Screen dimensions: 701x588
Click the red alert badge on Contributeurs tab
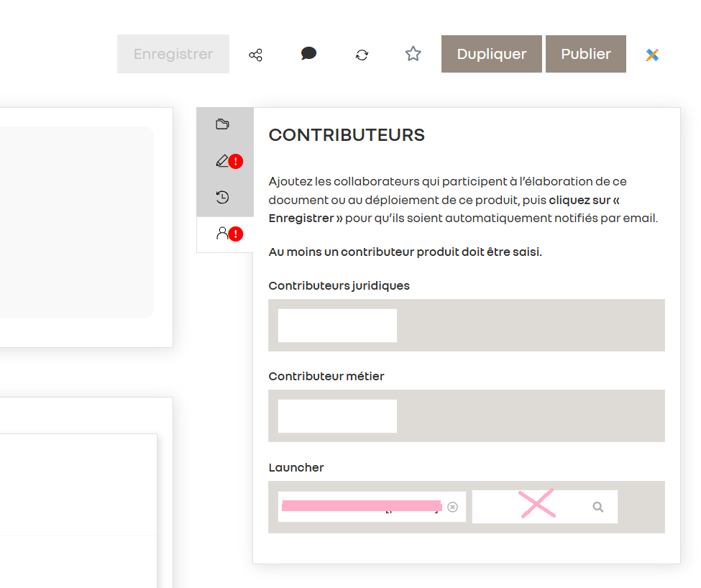tap(236, 234)
